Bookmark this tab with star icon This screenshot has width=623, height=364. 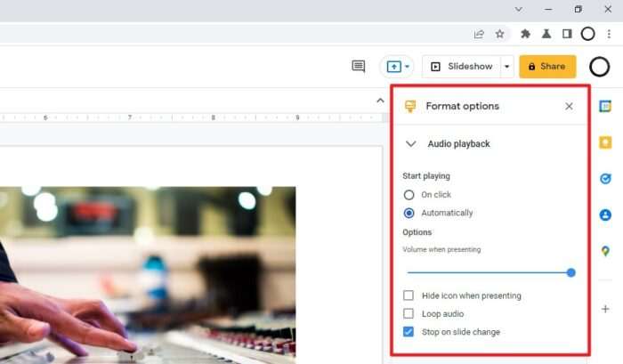[499, 34]
